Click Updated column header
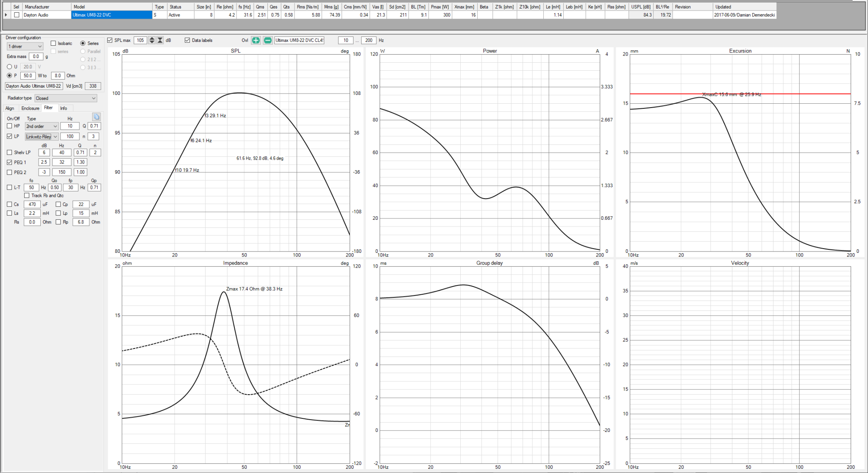 click(x=745, y=7)
